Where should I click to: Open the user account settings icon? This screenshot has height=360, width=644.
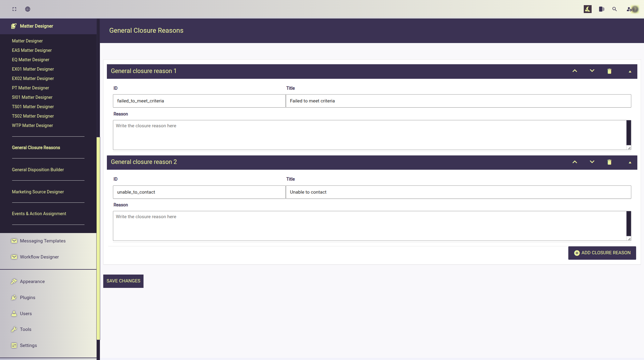click(x=632, y=9)
